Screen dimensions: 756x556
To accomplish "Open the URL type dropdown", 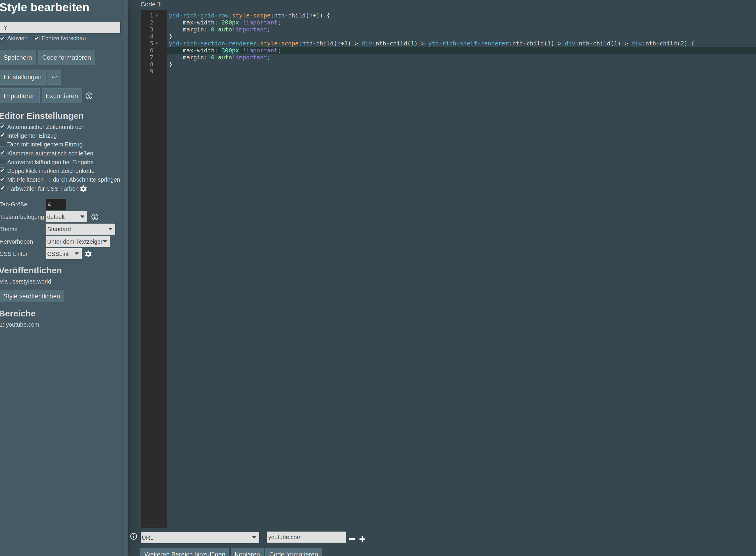I will (200, 537).
